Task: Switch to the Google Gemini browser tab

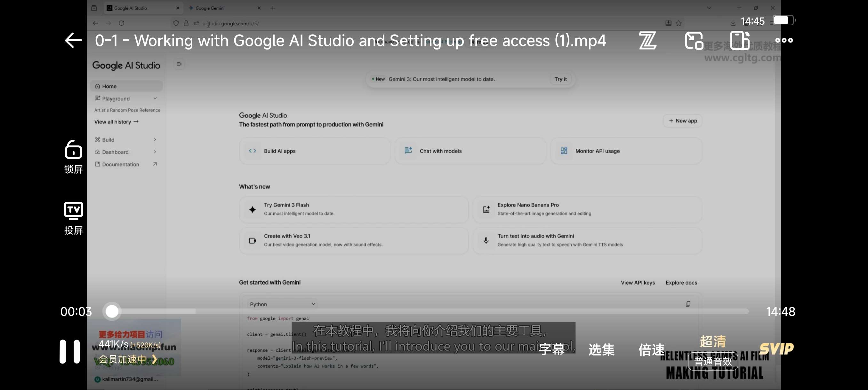Action: [225, 8]
